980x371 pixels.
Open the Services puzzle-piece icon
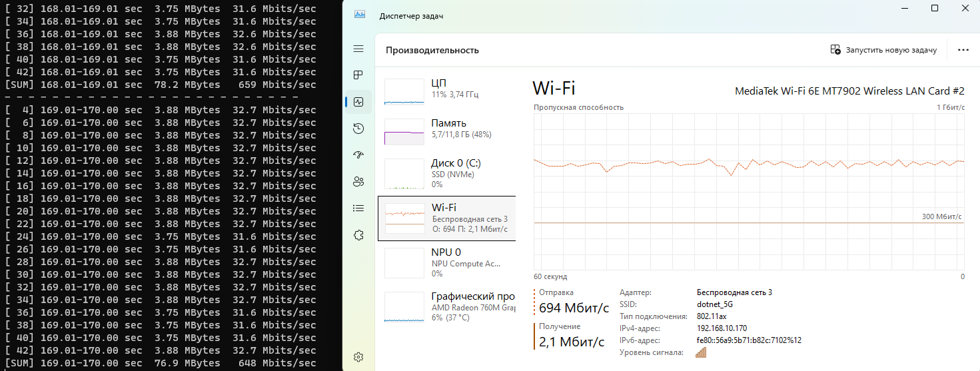358,234
